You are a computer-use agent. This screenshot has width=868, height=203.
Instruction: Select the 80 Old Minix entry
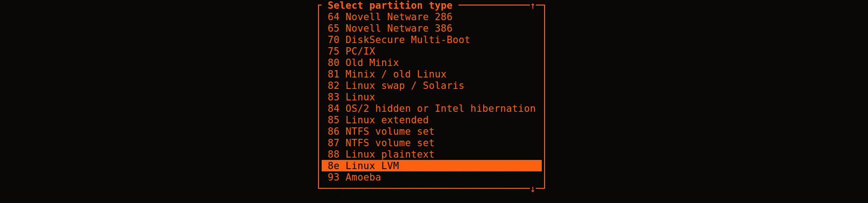point(431,63)
